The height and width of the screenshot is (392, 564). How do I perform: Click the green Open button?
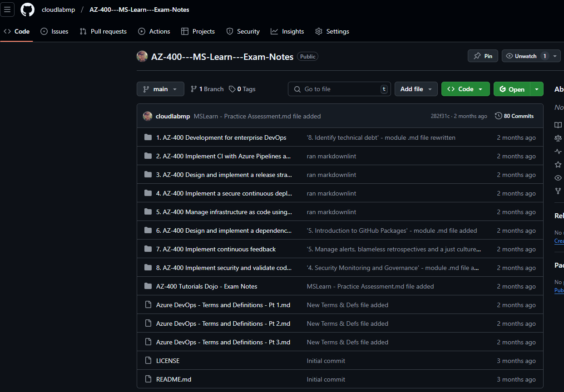(x=512, y=89)
